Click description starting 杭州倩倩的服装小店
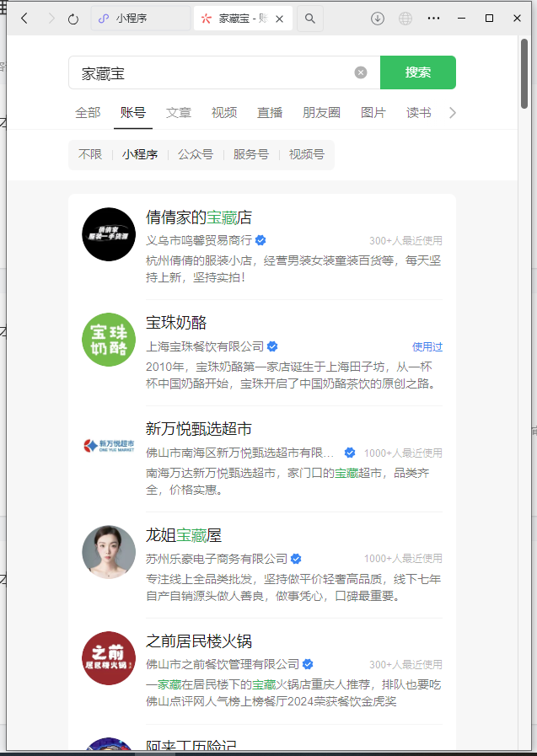 [293, 269]
